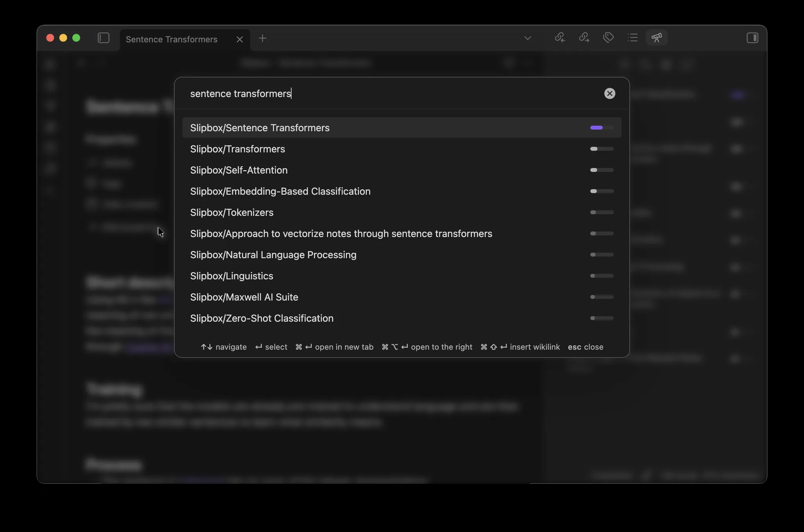Open Slipbox/Maxwell AI Suite result
This screenshot has height=532, width=804.
point(402,297)
